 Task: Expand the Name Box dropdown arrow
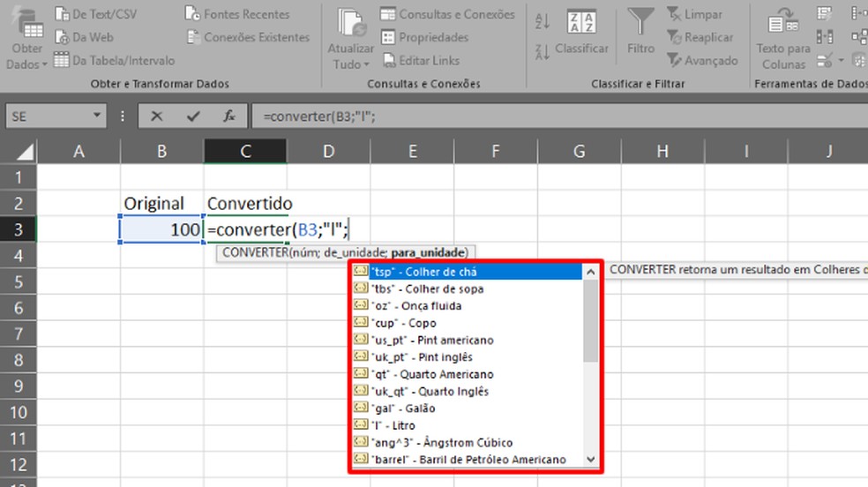pos(97,116)
